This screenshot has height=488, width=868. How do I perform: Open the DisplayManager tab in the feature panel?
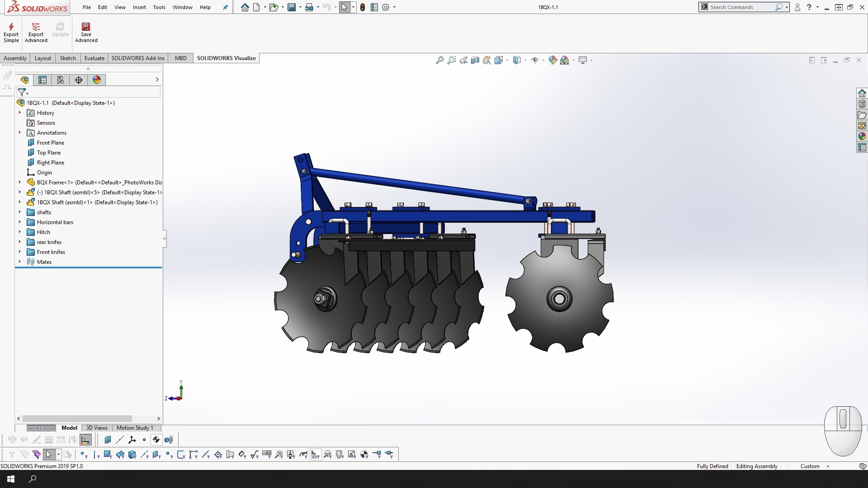97,80
